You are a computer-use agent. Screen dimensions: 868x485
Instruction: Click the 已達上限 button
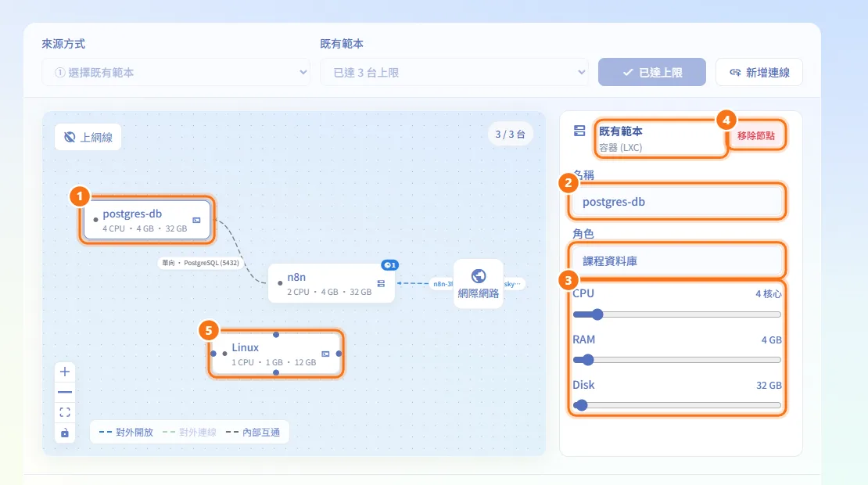point(651,73)
